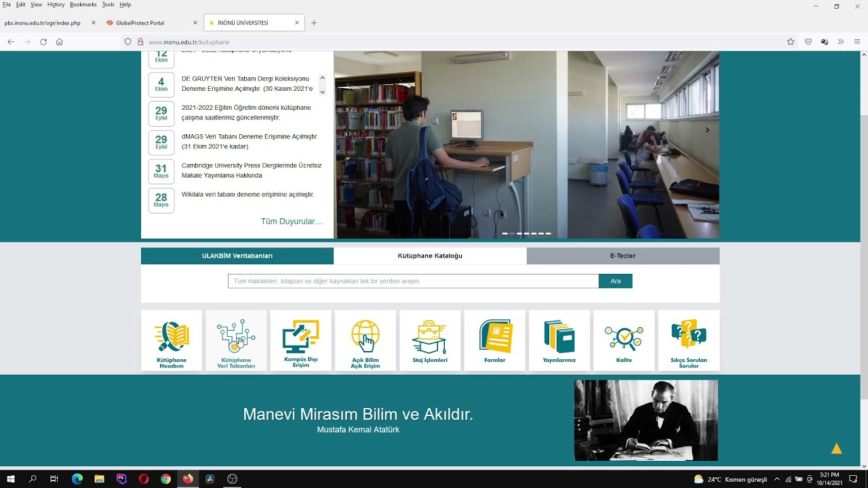The image size is (868, 488).
Task: Open Sıkça Sorulan Sorular tile
Action: [x=689, y=341]
